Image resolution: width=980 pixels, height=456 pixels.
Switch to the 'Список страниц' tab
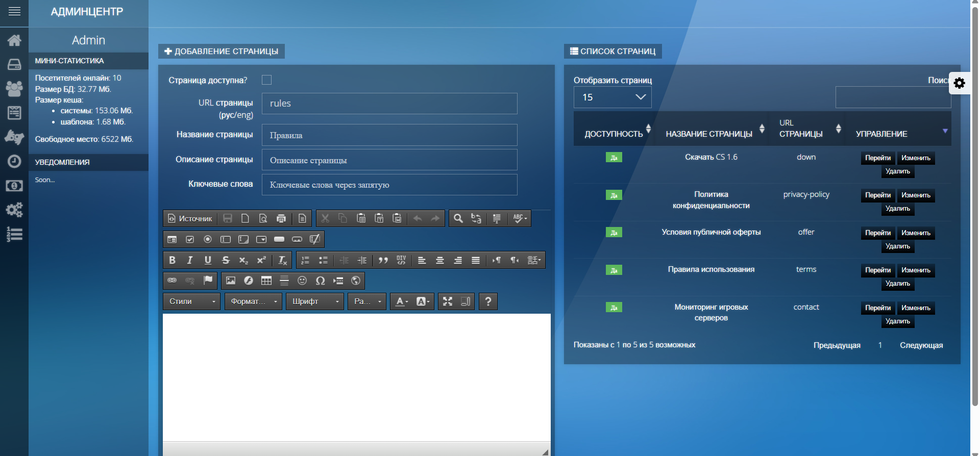tap(612, 52)
